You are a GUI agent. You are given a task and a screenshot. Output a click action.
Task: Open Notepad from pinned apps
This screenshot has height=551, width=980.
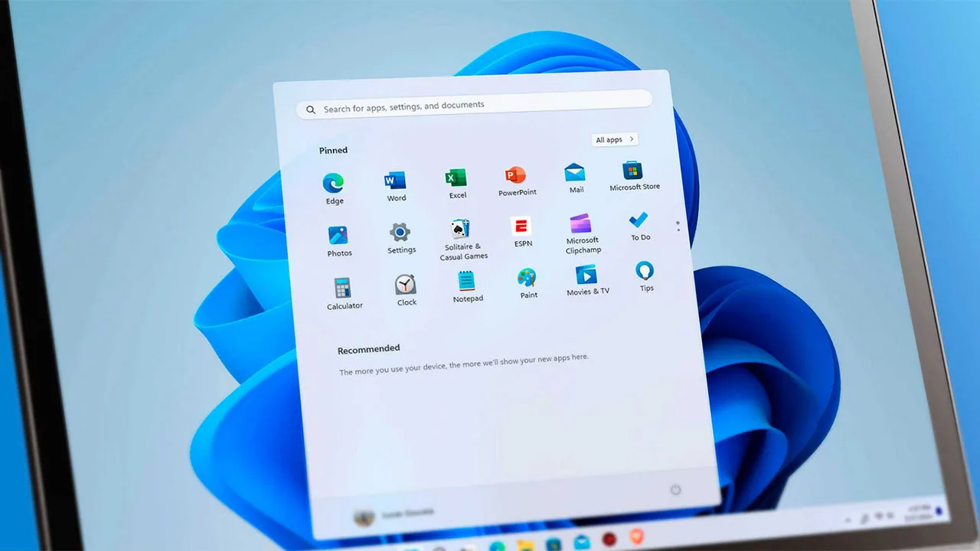pyautogui.click(x=467, y=287)
